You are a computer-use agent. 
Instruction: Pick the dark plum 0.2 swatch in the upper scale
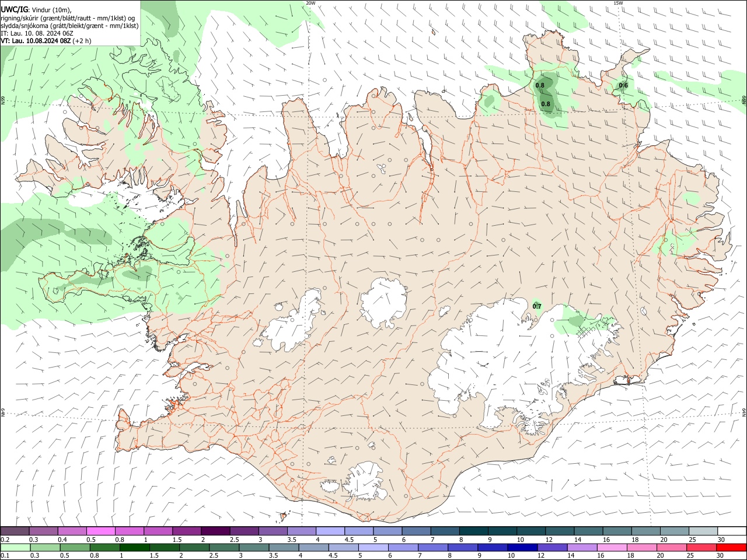tap(15, 531)
